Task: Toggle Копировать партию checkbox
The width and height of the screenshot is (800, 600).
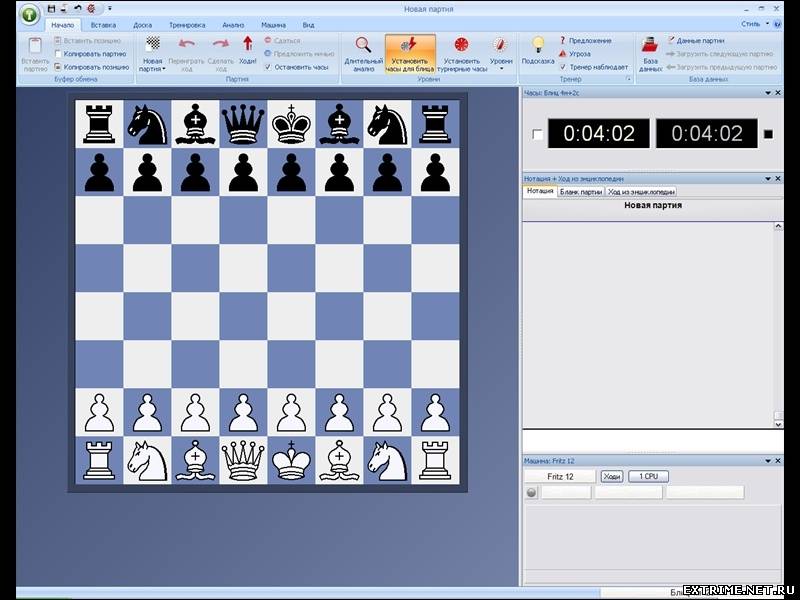Action: [58, 54]
